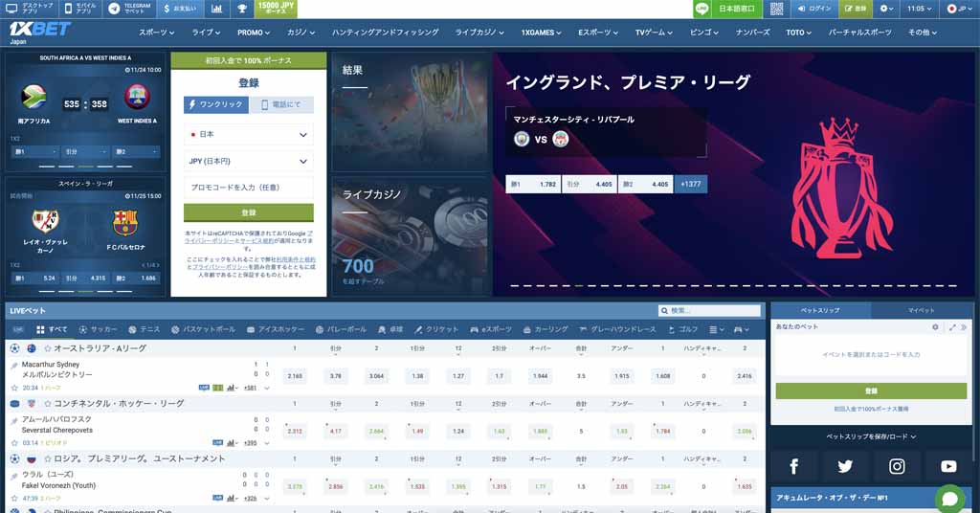
Task: Open Facebook social page icon
Action: 793,466
